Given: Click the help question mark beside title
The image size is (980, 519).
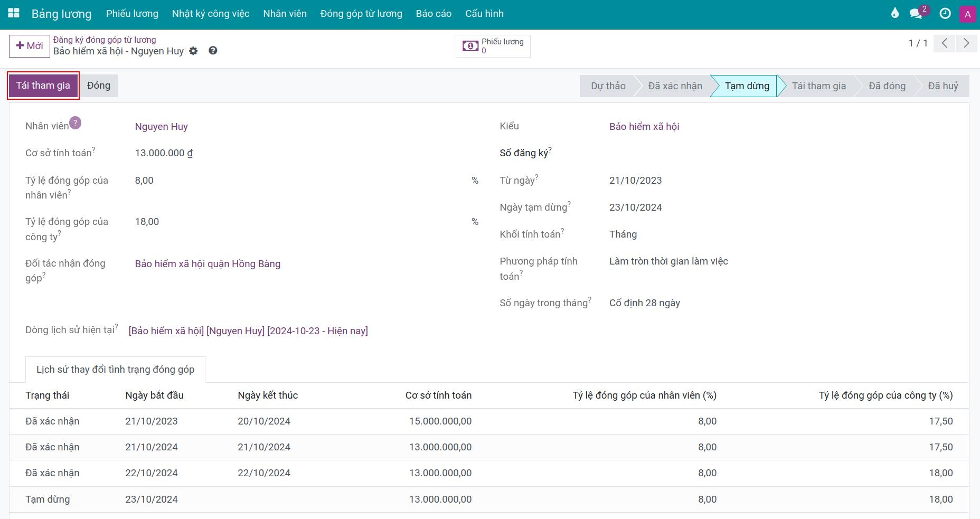Looking at the screenshot, I should (213, 51).
